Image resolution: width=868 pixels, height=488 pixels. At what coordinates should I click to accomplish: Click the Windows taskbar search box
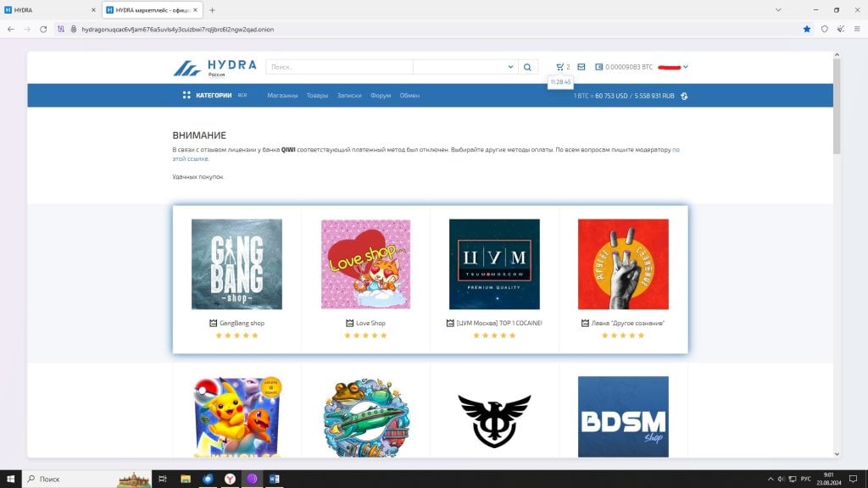click(87, 480)
